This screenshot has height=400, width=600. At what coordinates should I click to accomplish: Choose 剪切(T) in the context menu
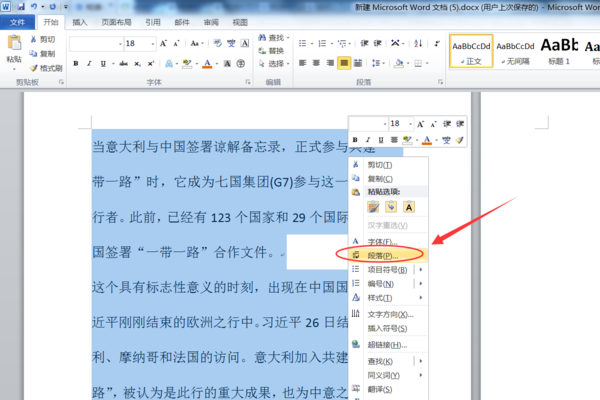(x=388, y=165)
